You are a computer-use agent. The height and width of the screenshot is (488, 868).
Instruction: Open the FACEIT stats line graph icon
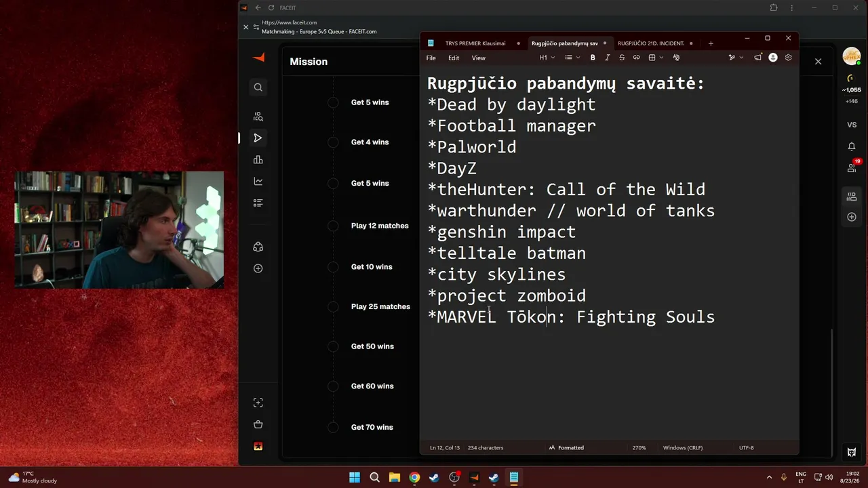point(258,182)
